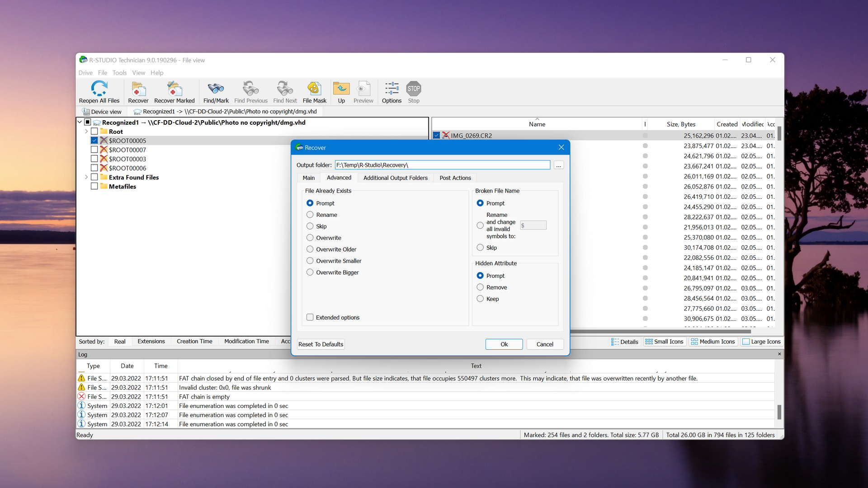Open the Find/Mark binoculars tool
868x488 pixels.
(x=216, y=88)
